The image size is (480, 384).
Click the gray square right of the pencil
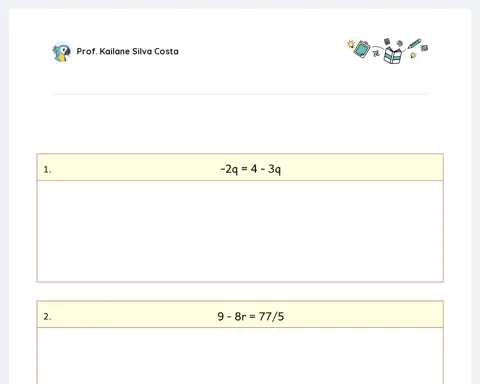pyautogui.click(x=424, y=48)
